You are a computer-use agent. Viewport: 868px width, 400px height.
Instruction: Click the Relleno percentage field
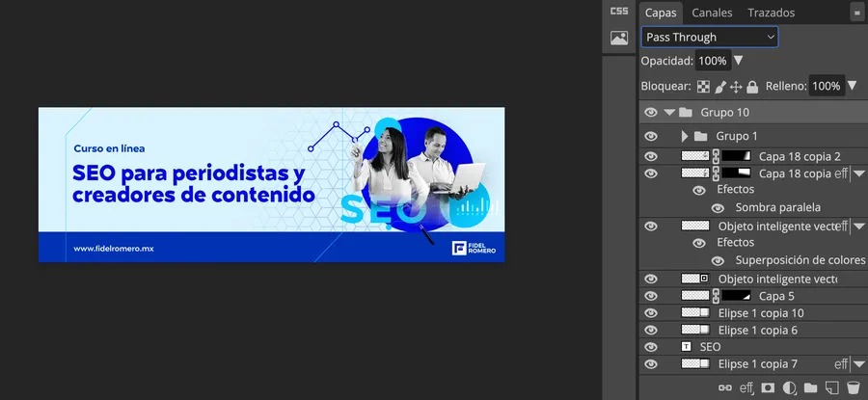point(826,87)
